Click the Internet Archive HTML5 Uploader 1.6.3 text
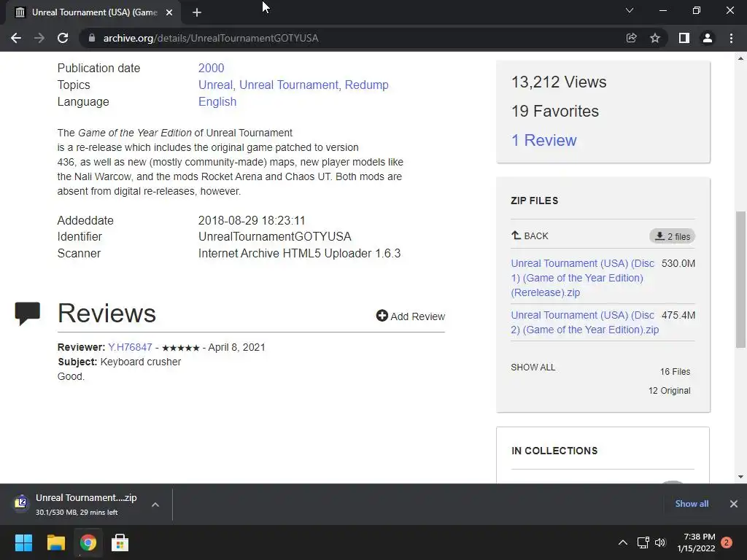 tap(299, 253)
